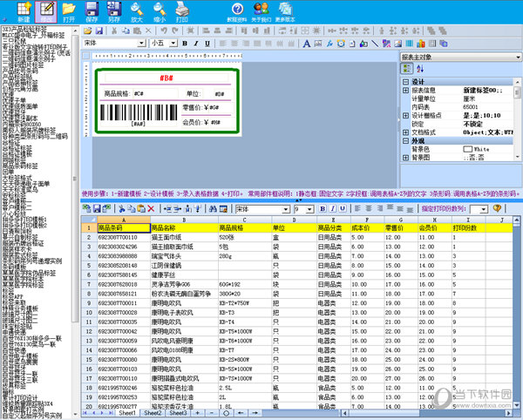Toggle Italic in designer formatting toolbar

(196, 43)
